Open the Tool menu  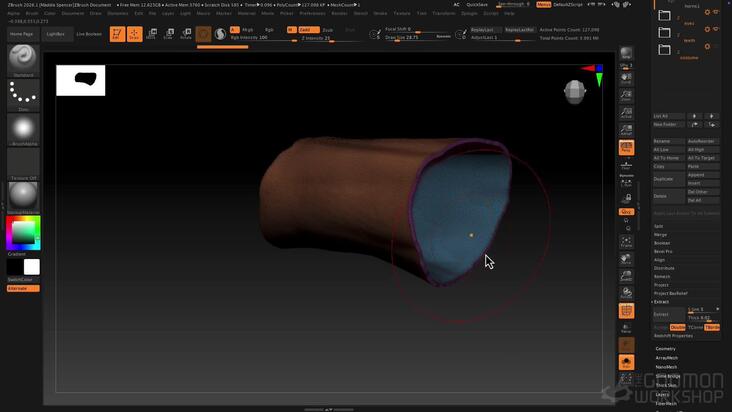(x=422, y=14)
